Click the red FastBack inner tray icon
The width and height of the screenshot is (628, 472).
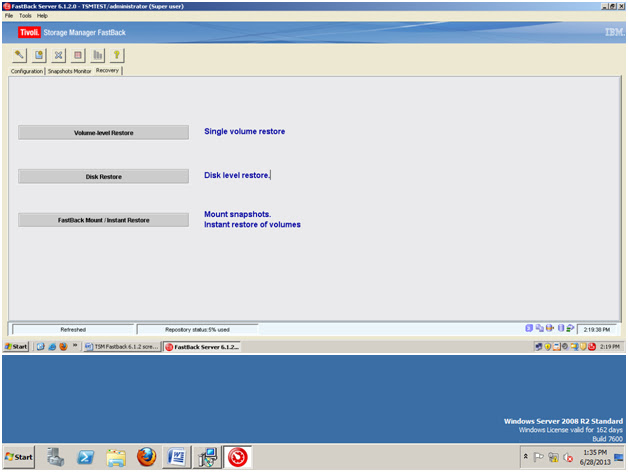(x=592, y=347)
